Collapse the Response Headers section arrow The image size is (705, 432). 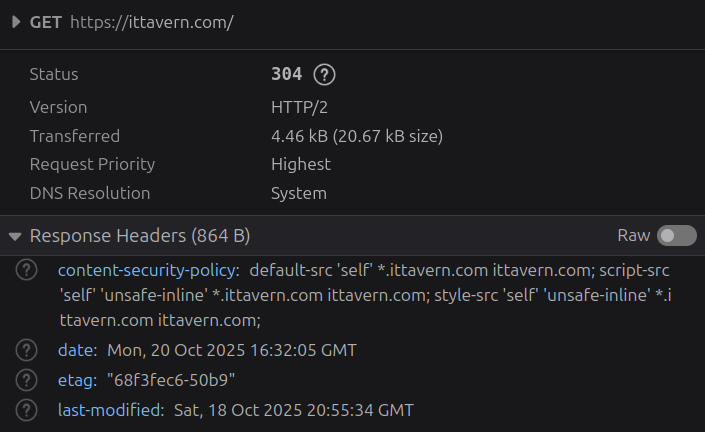pos(15,237)
